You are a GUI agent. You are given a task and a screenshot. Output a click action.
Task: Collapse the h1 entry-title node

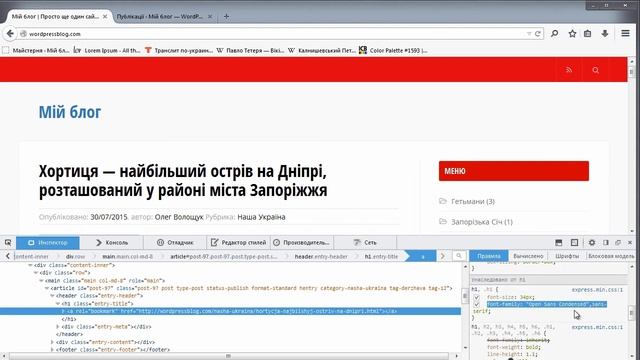pos(58,304)
